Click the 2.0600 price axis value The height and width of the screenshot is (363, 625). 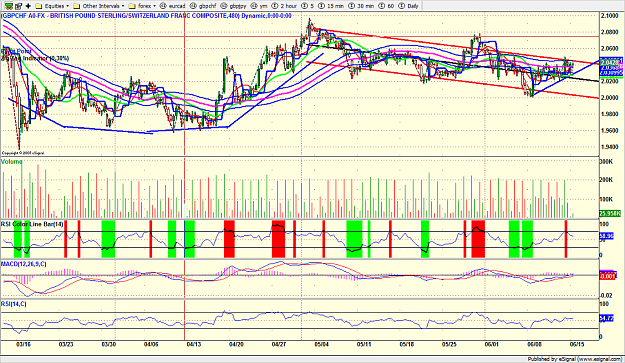click(609, 48)
